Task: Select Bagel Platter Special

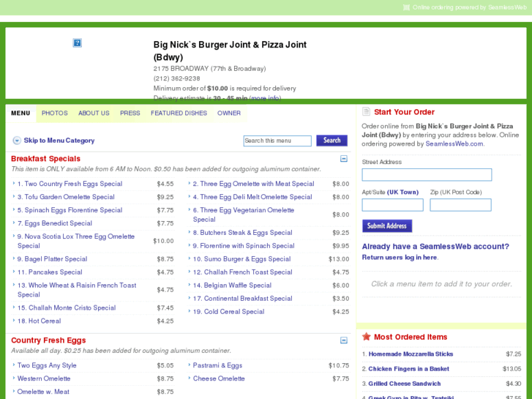Action: tap(52, 259)
